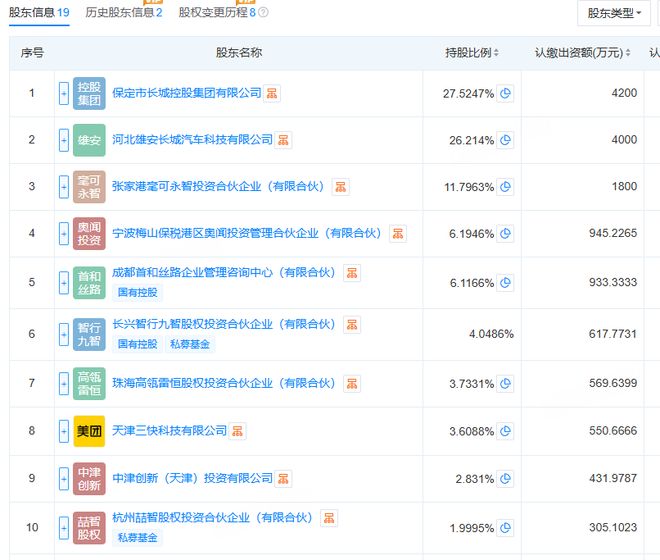Click the 4.0486% shareholding value
This screenshot has width=660, height=560.
(x=491, y=334)
